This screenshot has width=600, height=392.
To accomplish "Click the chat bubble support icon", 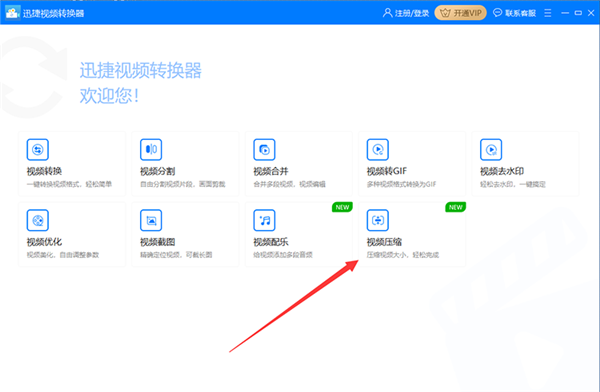I will pyautogui.click(x=497, y=13).
